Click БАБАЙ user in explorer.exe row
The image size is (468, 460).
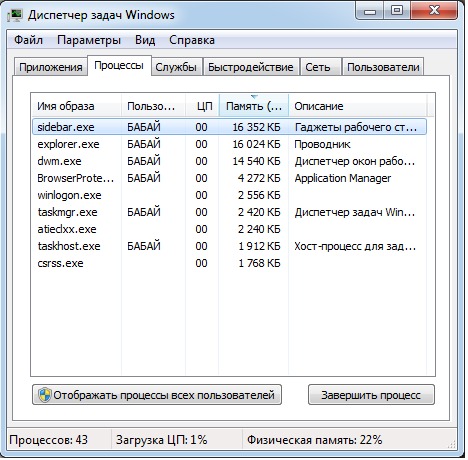coord(144,144)
